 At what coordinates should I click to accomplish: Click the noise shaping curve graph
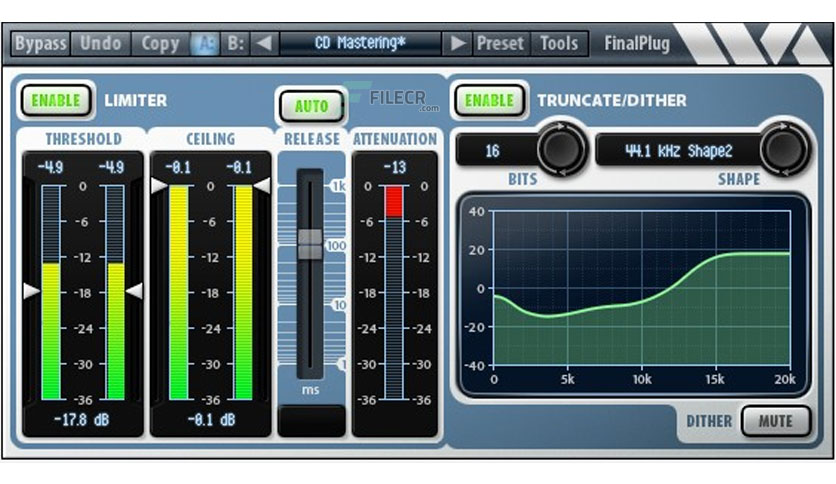pos(642,288)
